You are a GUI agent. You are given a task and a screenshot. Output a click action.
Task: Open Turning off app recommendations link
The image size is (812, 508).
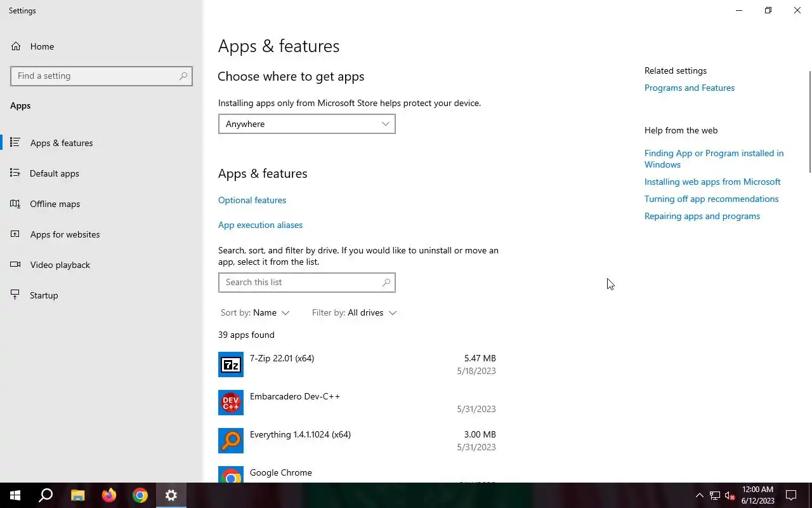pos(711,199)
